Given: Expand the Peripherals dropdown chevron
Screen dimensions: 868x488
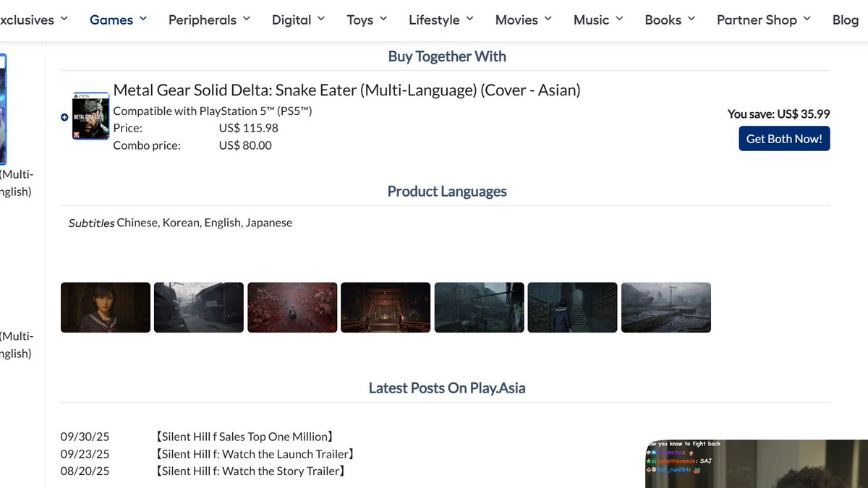Looking at the screenshot, I should (246, 19).
